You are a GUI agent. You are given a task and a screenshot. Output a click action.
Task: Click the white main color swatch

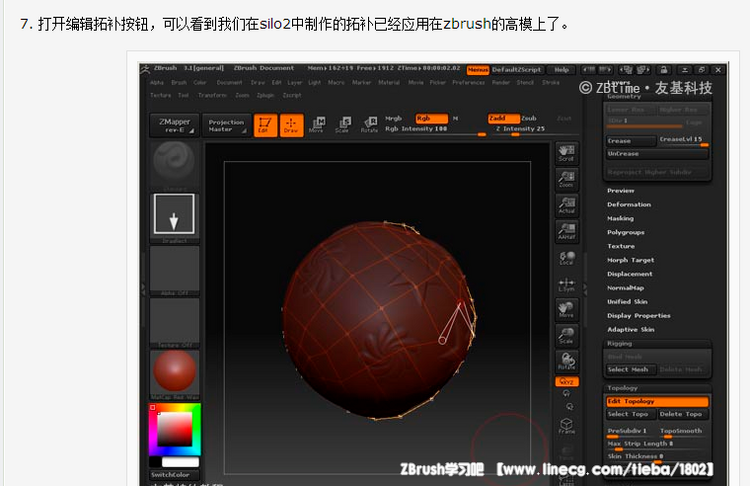[x=180, y=462]
